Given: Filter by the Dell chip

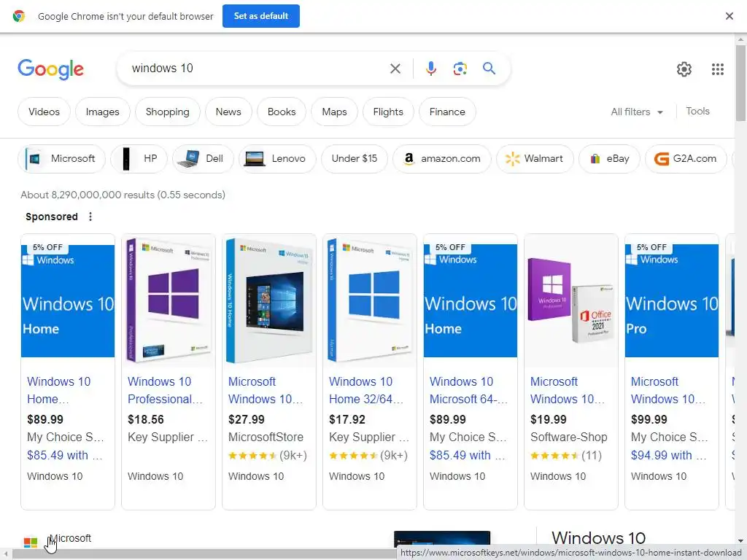Looking at the screenshot, I should 203,158.
